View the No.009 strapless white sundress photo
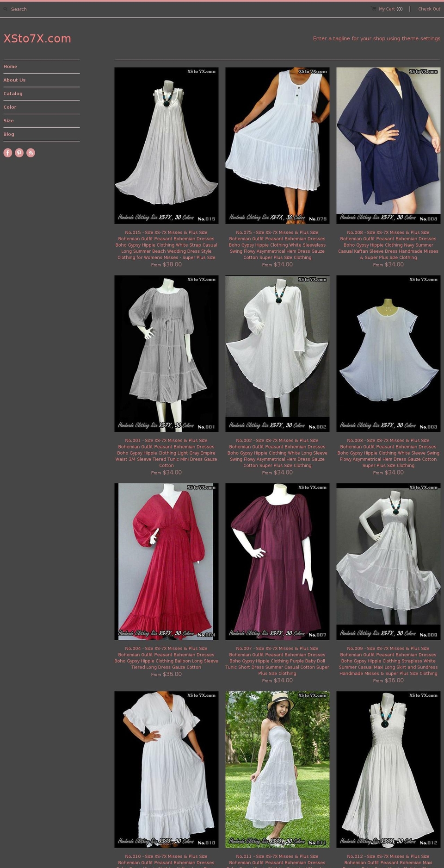 [388, 562]
